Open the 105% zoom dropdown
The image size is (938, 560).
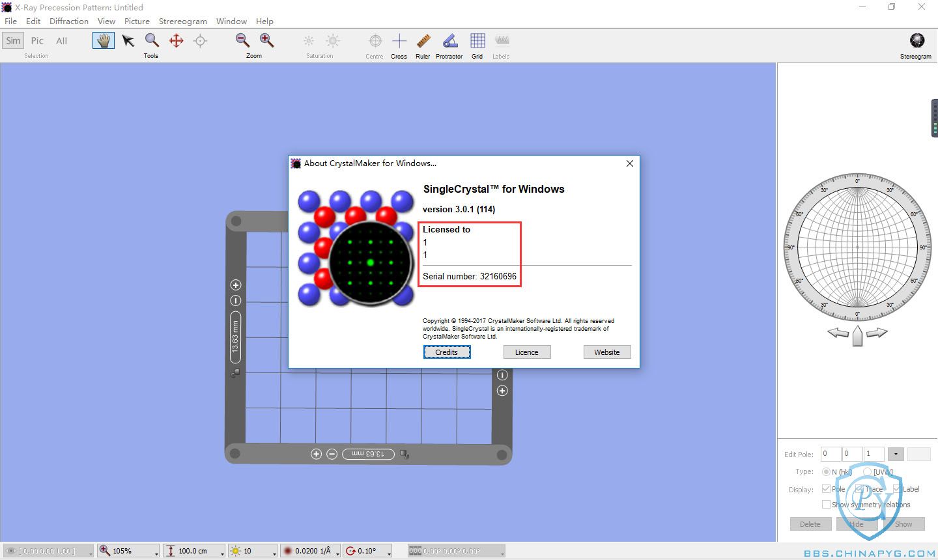click(128, 551)
